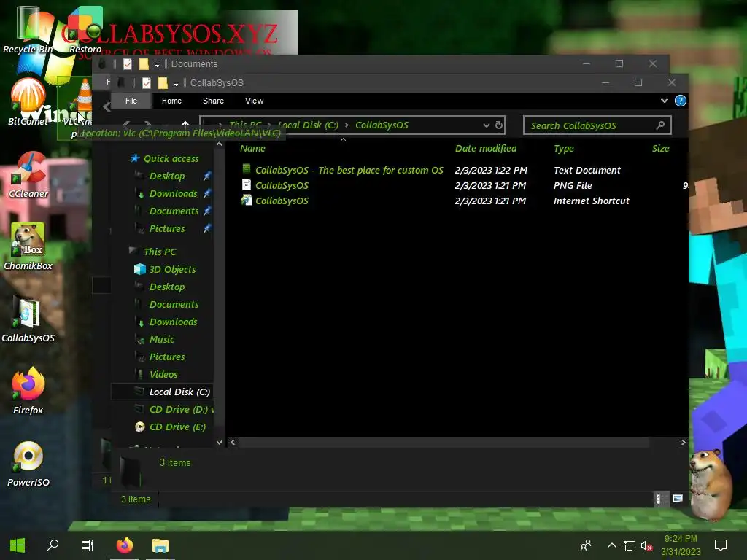Image resolution: width=747 pixels, height=560 pixels.
Task: Open the Home ribbon tab
Action: coord(171,101)
